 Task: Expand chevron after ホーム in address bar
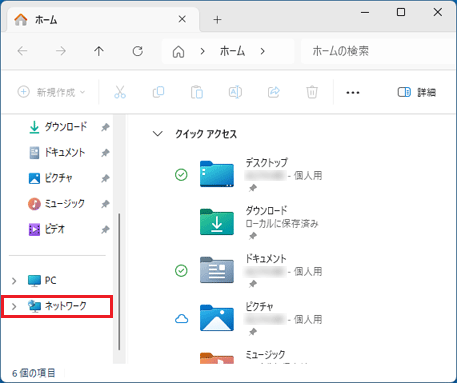[263, 51]
